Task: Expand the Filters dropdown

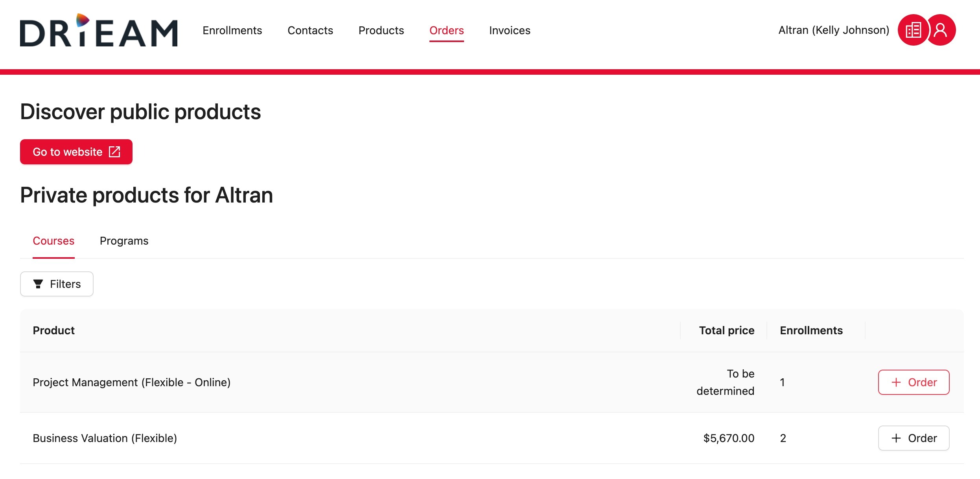Action: (57, 284)
